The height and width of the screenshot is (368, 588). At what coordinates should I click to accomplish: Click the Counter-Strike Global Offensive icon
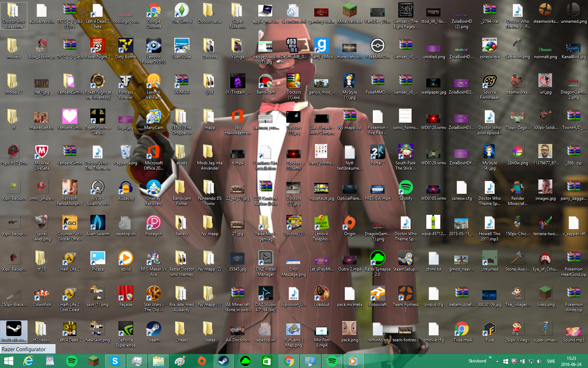[70, 228]
